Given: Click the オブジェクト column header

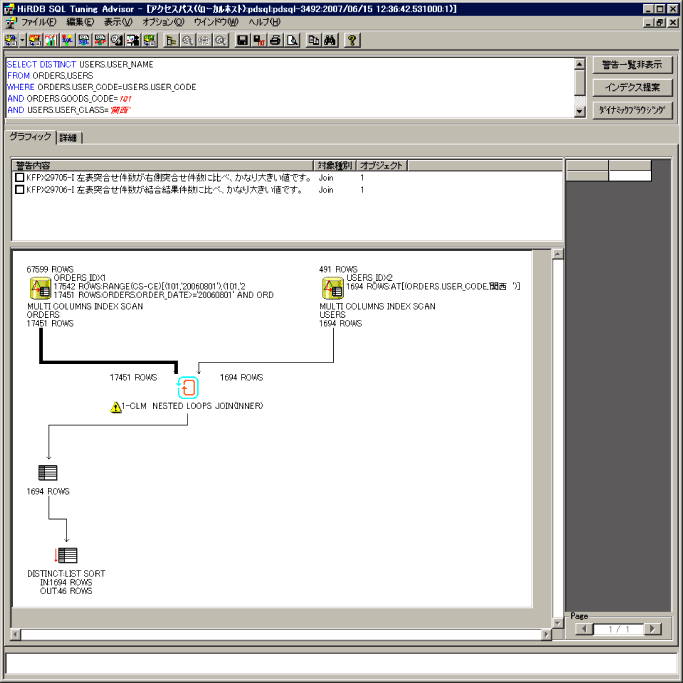Looking at the screenshot, I should pos(382,166).
